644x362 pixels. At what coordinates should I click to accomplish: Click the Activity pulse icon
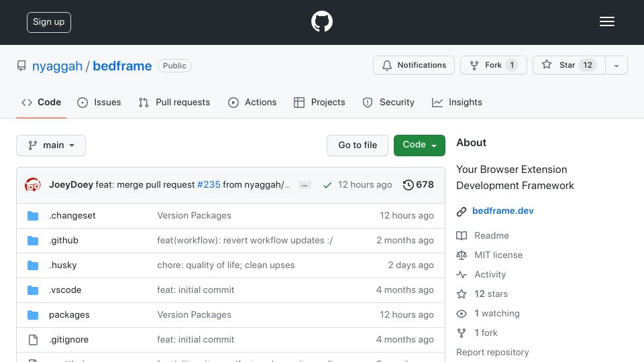462,275
